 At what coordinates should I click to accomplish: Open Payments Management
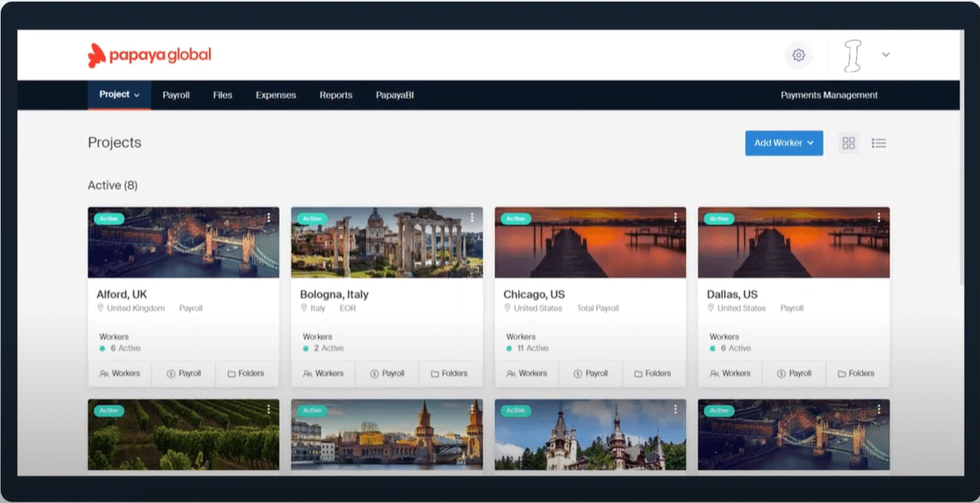point(829,95)
